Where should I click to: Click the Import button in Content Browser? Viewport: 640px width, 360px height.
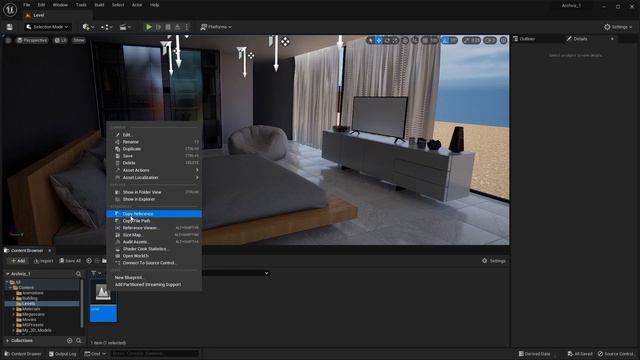(x=43, y=261)
